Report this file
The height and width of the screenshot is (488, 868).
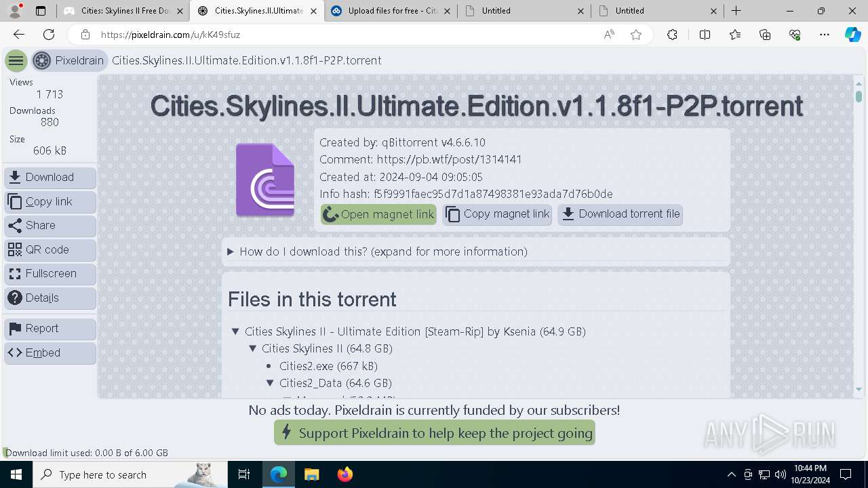(x=50, y=329)
